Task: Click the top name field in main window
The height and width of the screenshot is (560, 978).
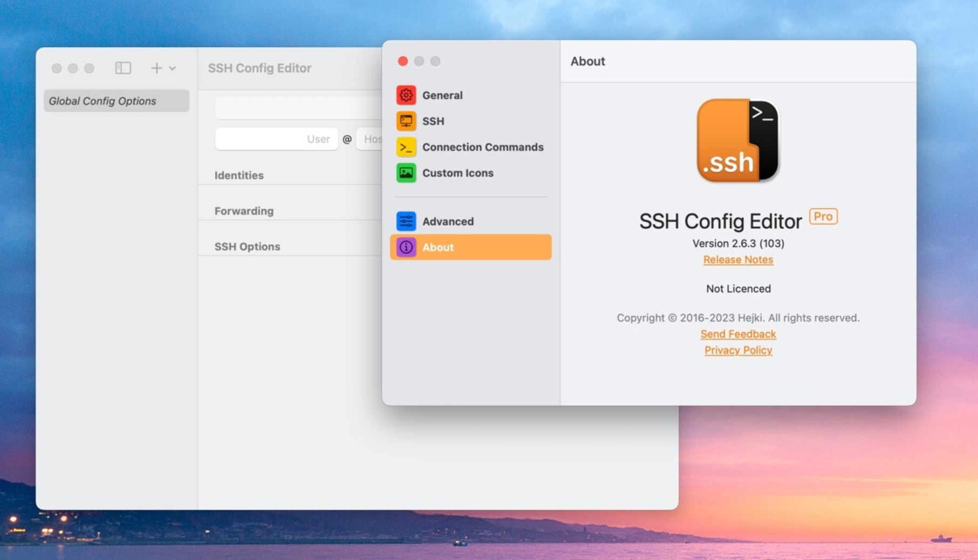Action: [298, 108]
